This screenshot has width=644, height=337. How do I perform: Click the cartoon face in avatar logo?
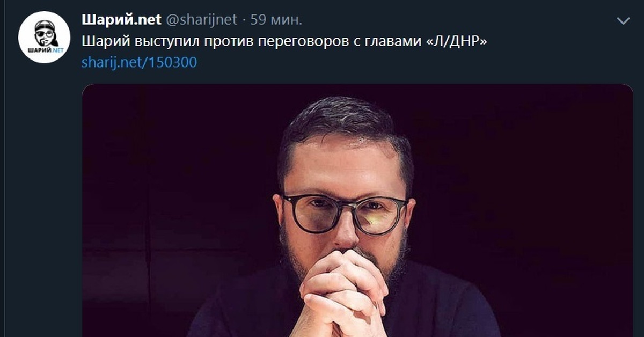click(x=45, y=34)
